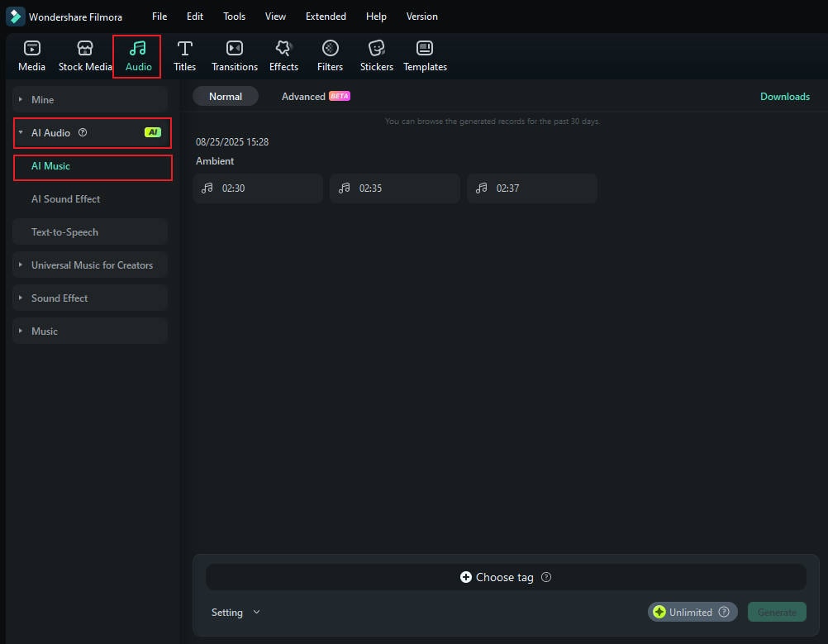Open the View menu
The image size is (828, 644).
coord(275,17)
